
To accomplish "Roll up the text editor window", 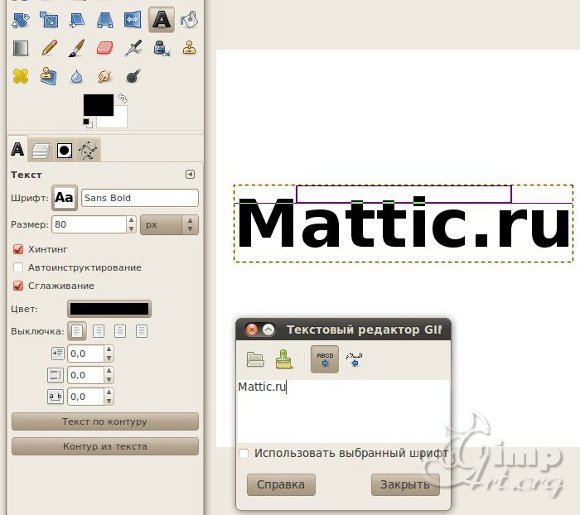I will [268, 329].
